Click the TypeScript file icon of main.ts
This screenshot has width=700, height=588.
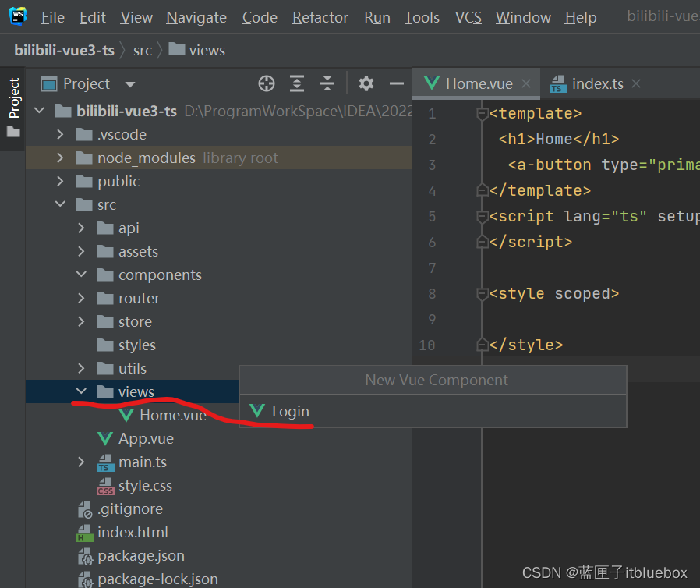pyautogui.click(x=105, y=462)
